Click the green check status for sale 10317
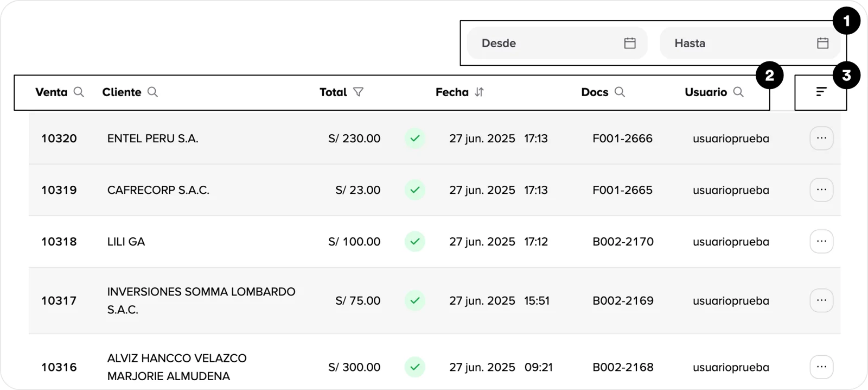The width and height of the screenshot is (868, 390). 415,300
